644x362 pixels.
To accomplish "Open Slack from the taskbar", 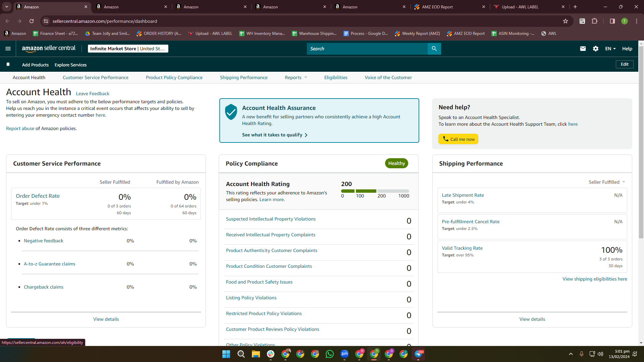I will 271,354.
